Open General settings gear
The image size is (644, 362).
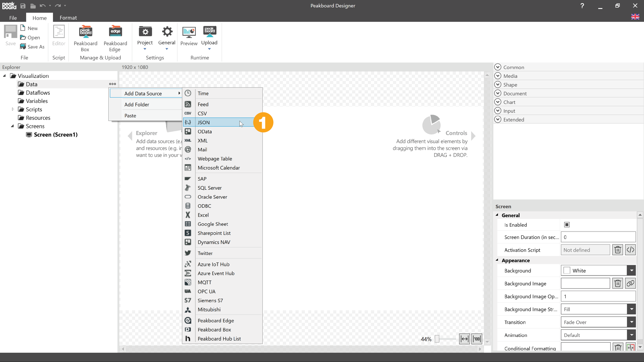(x=167, y=38)
